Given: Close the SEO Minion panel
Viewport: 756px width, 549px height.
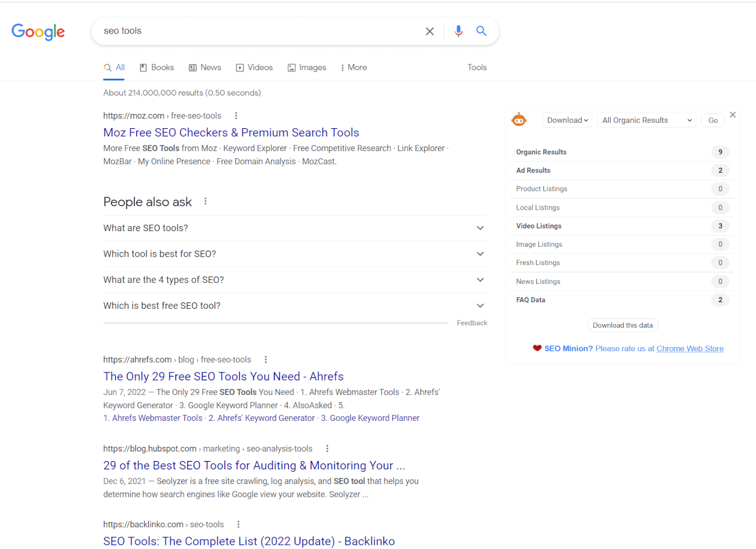Looking at the screenshot, I should tap(733, 115).
